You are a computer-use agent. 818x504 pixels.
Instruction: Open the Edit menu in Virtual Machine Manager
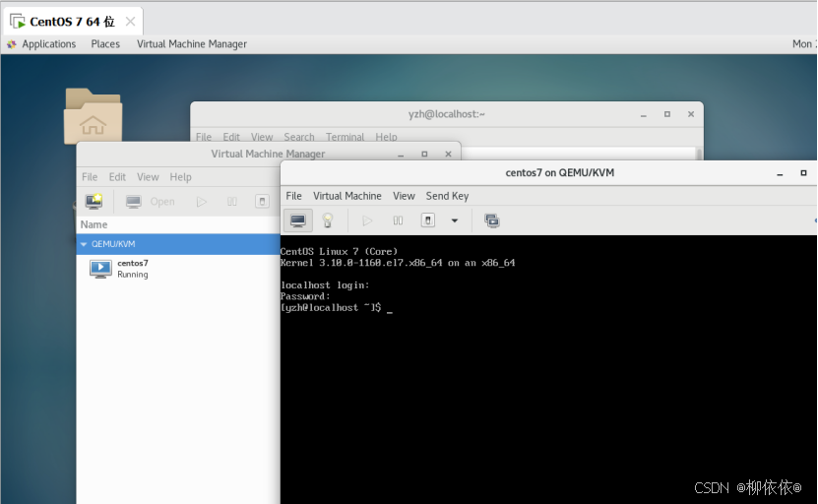tap(117, 177)
